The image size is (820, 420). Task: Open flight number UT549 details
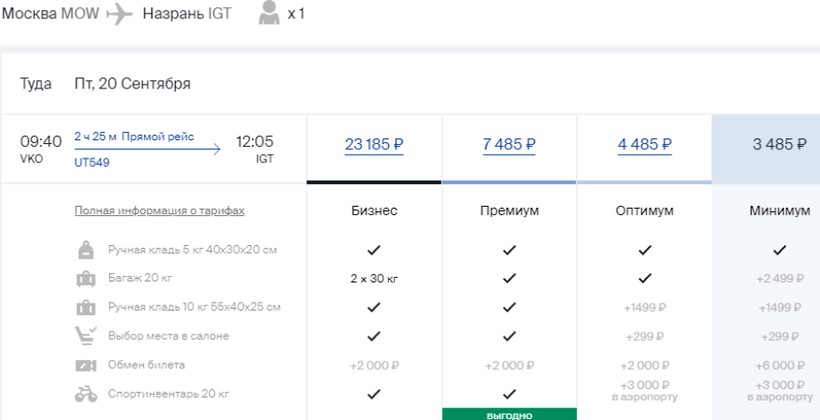pyautogui.click(x=90, y=161)
